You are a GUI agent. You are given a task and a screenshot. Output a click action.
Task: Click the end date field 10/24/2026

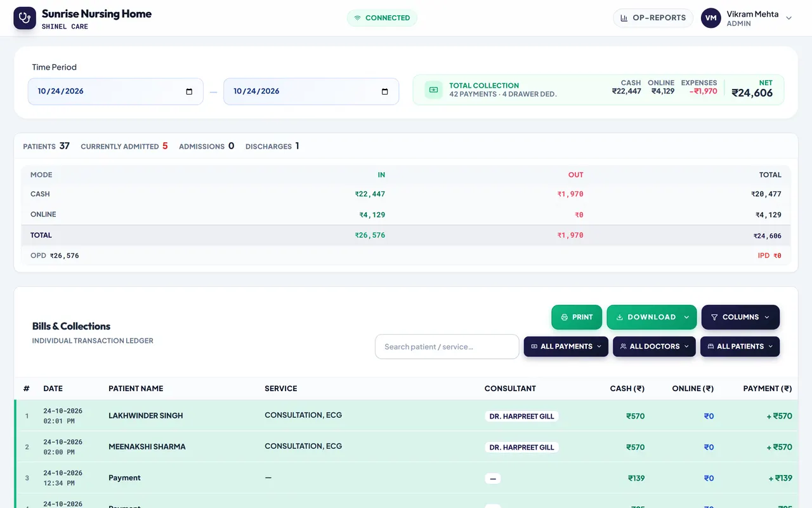[x=311, y=91]
